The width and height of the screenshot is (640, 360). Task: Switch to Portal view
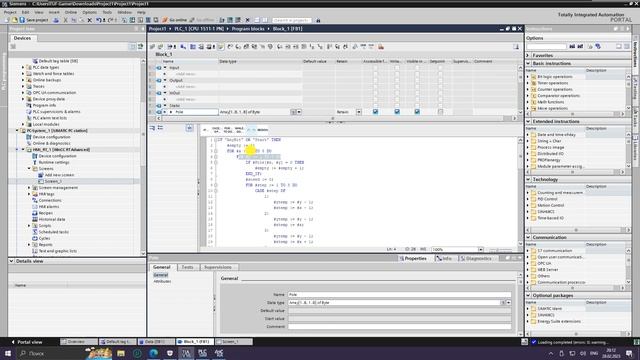tap(27, 342)
